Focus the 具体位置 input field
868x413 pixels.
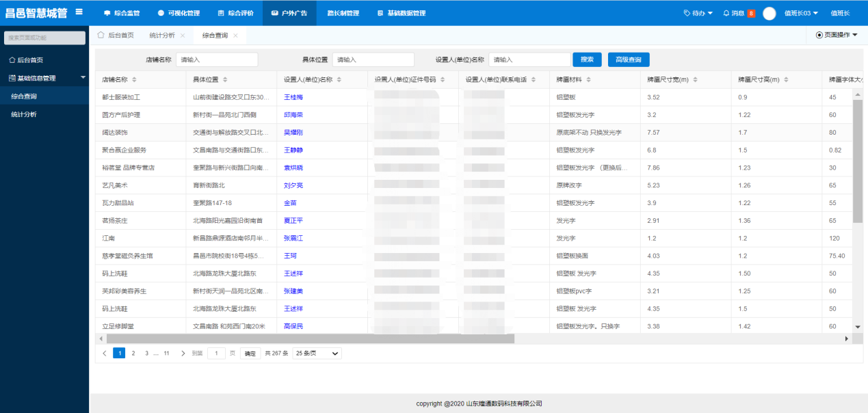point(373,59)
